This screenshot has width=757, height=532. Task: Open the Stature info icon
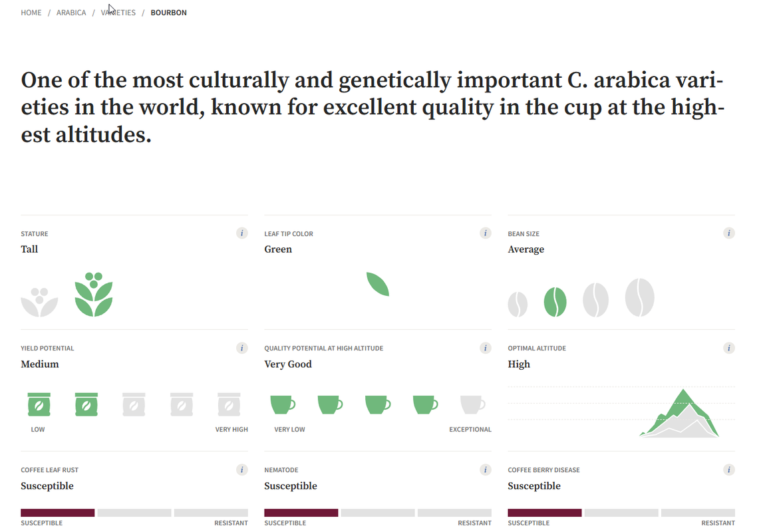[242, 233]
